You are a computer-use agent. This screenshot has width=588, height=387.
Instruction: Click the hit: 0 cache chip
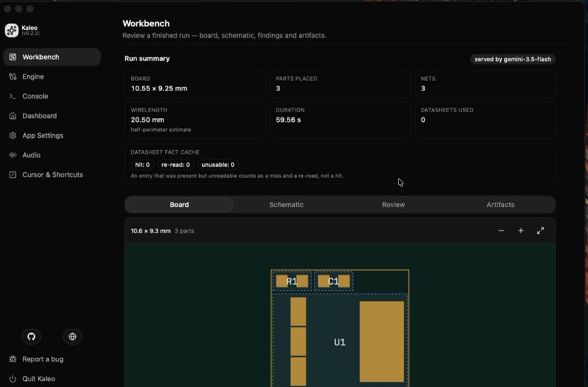[142, 165]
